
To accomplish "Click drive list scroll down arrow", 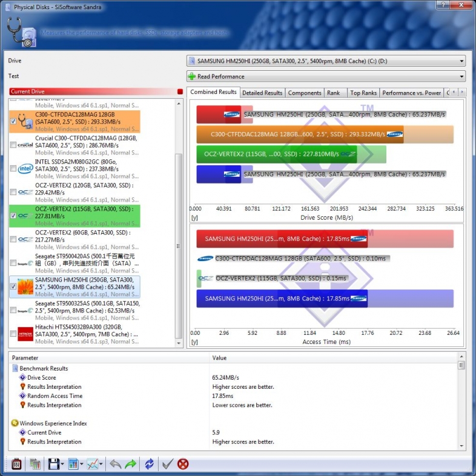I will tap(179, 343).
